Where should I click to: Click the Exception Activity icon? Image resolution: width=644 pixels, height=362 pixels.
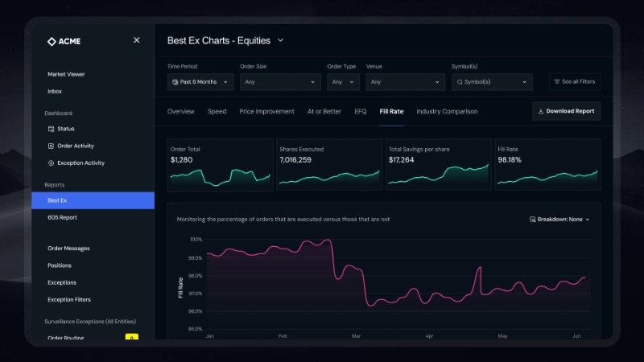point(51,163)
